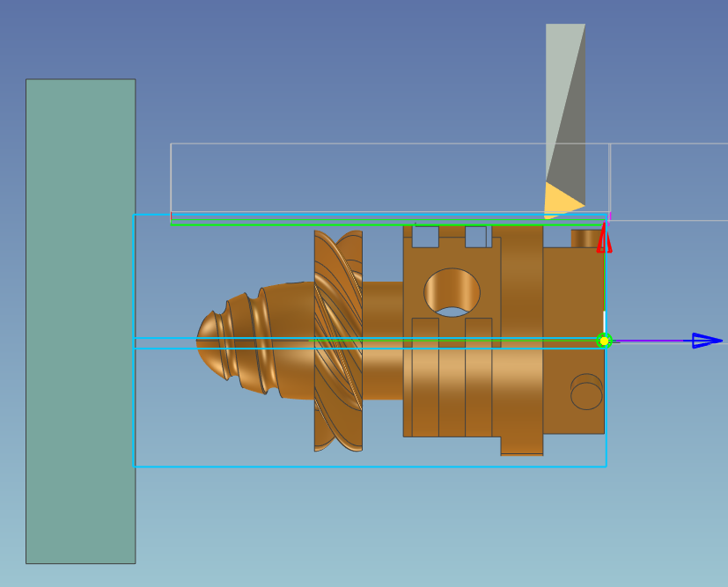Click the gray tool holder shank
Viewport: 728px width, 587px height.
pos(565,97)
